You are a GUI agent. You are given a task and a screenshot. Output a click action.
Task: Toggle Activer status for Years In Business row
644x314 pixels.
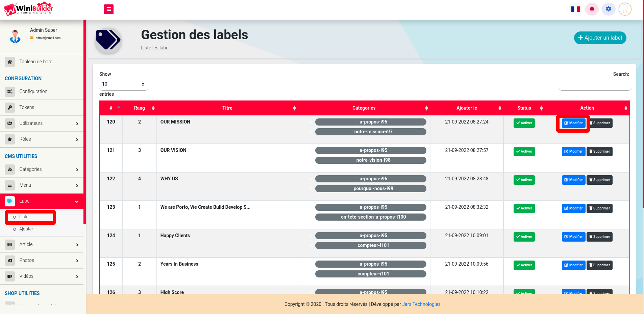[x=524, y=265]
